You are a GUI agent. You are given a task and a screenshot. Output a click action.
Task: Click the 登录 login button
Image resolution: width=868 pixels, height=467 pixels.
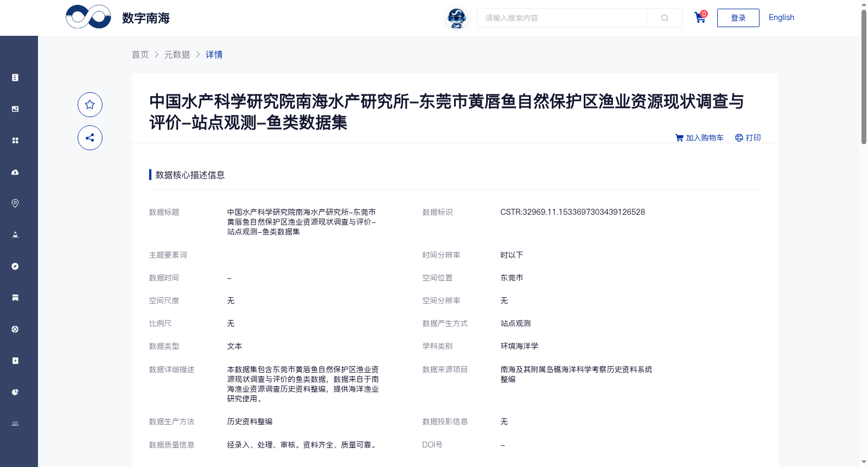738,18
